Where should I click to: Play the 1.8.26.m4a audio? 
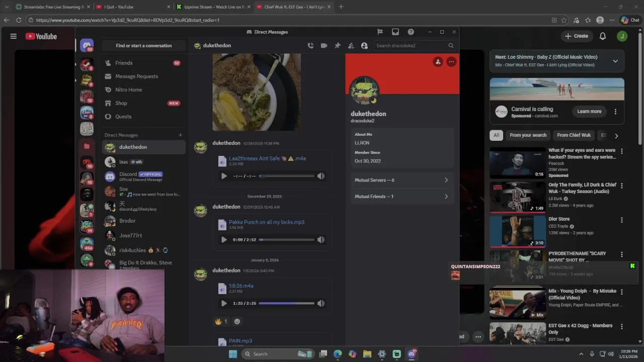coord(224,303)
